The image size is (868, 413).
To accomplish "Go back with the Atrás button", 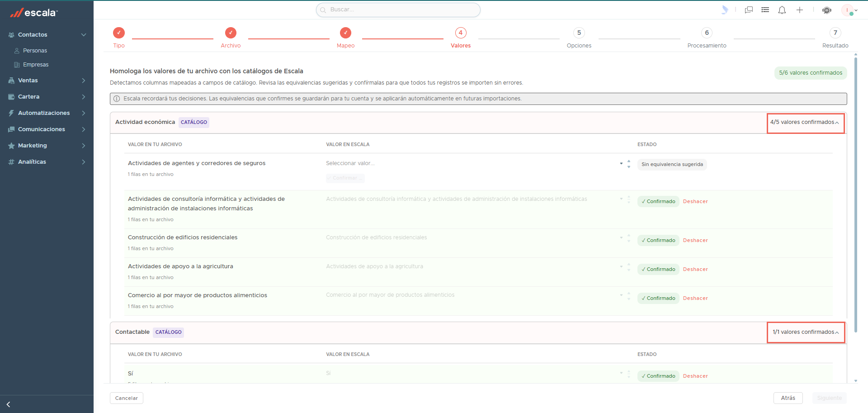I will [788, 398].
